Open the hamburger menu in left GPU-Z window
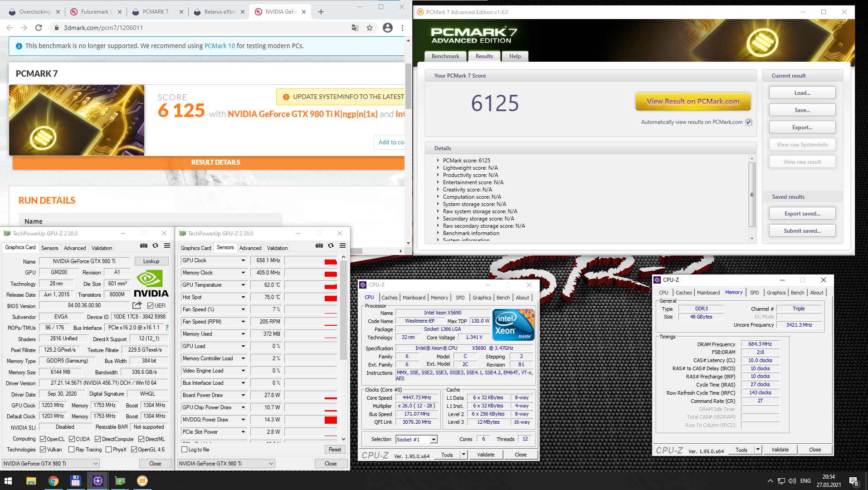The width and height of the screenshot is (868, 490). (167, 245)
